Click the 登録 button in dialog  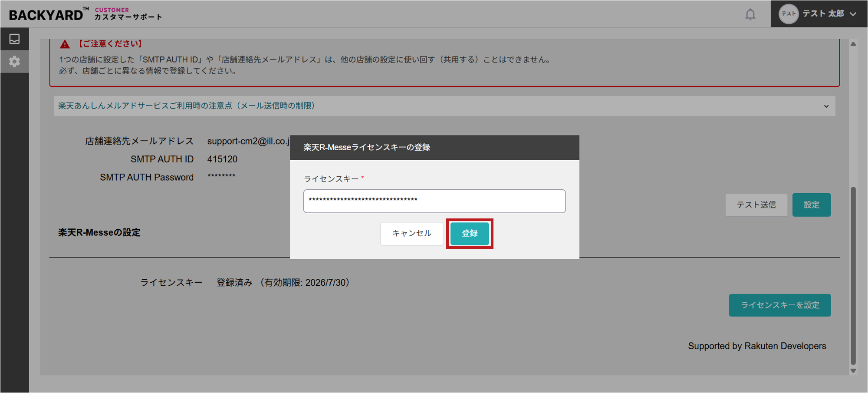click(470, 234)
